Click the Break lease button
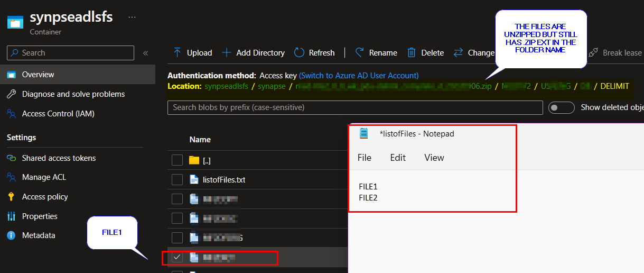This screenshot has height=273, width=644. tap(615, 52)
